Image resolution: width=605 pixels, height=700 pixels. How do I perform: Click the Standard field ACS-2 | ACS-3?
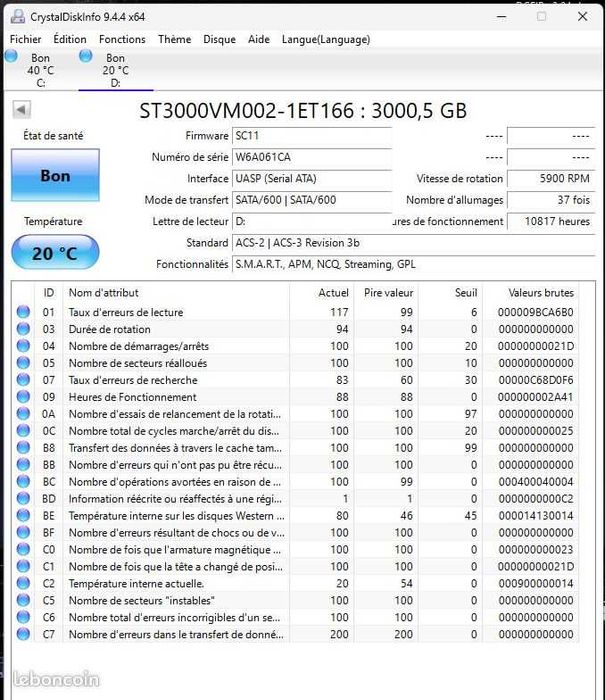(x=413, y=243)
